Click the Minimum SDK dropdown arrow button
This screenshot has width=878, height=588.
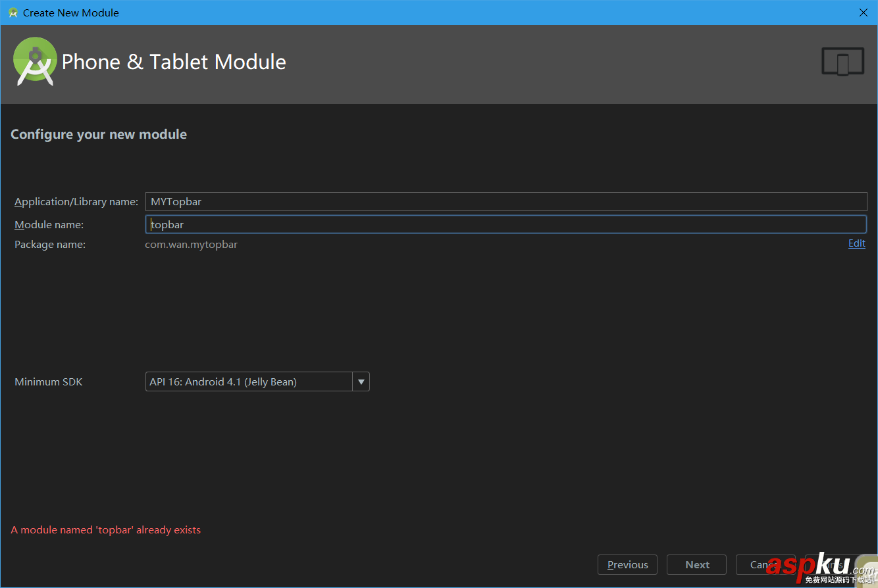pos(361,381)
